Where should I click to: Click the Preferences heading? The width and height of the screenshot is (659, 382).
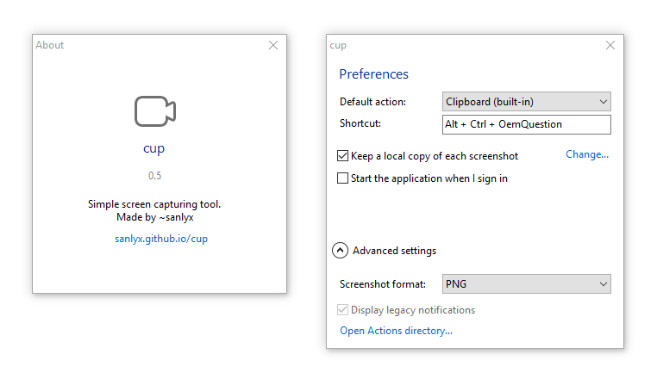[374, 74]
